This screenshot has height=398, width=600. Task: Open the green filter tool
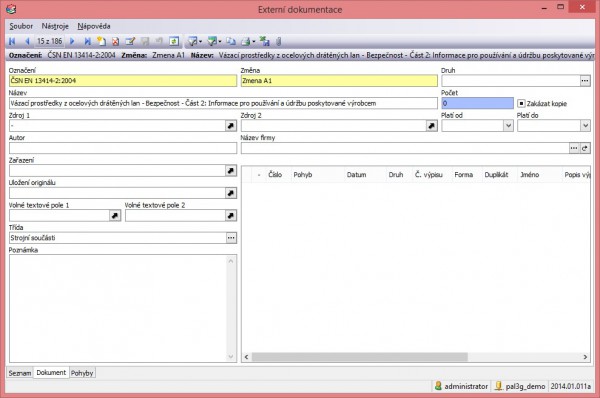212,41
